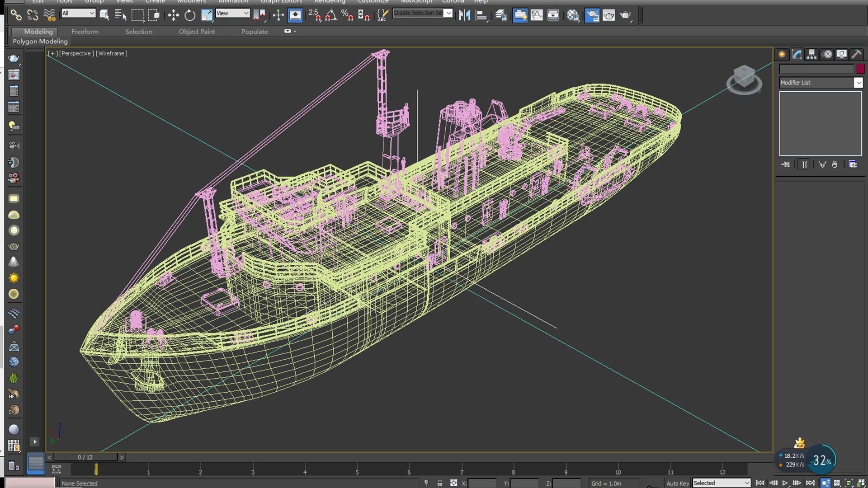Click frame 6 on the timeline trackbar

409,470
